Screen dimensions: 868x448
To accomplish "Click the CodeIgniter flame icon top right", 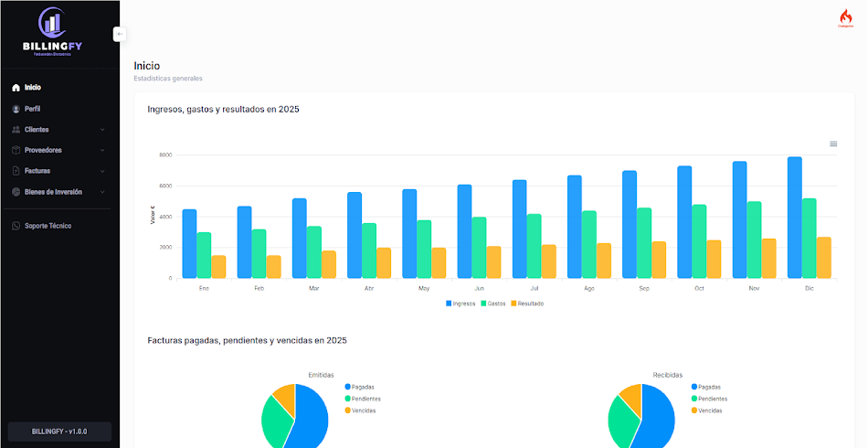I will [x=845, y=17].
